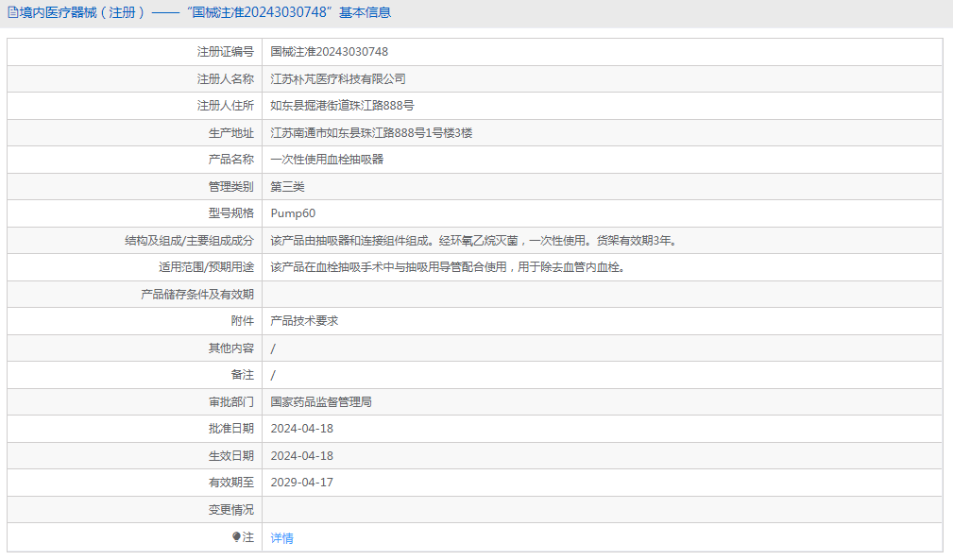Screen dimensions: 953x560
Task: Click the slash value in 其他内容 row
Action: tap(273, 348)
